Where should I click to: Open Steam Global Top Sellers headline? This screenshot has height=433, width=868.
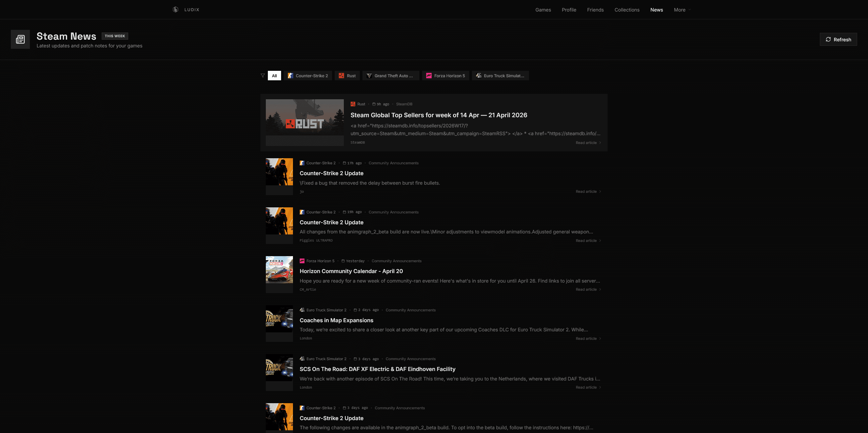(439, 115)
